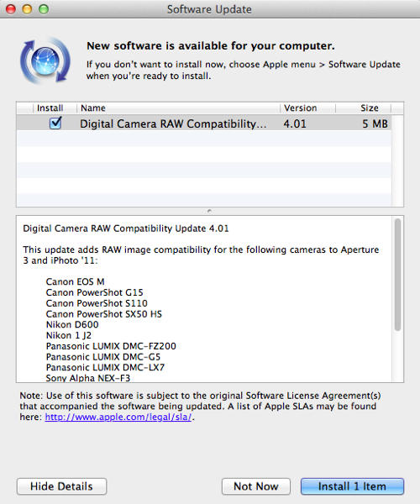Image resolution: width=420 pixels, height=504 pixels.
Task: Click the Panasonic LUMIX DMC-LX7 line
Action: point(105,367)
